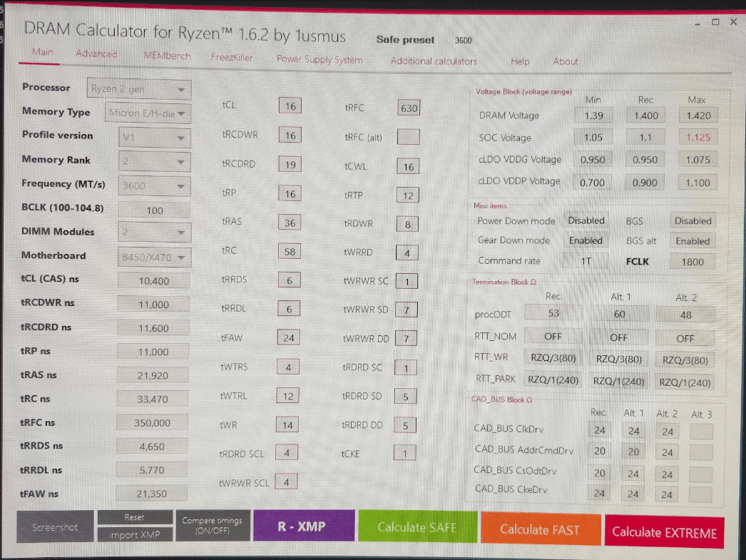Viewport: 746px width, 560px height.
Task: Click the DRAM Voltage Rec value 1.400
Action: pos(646,116)
